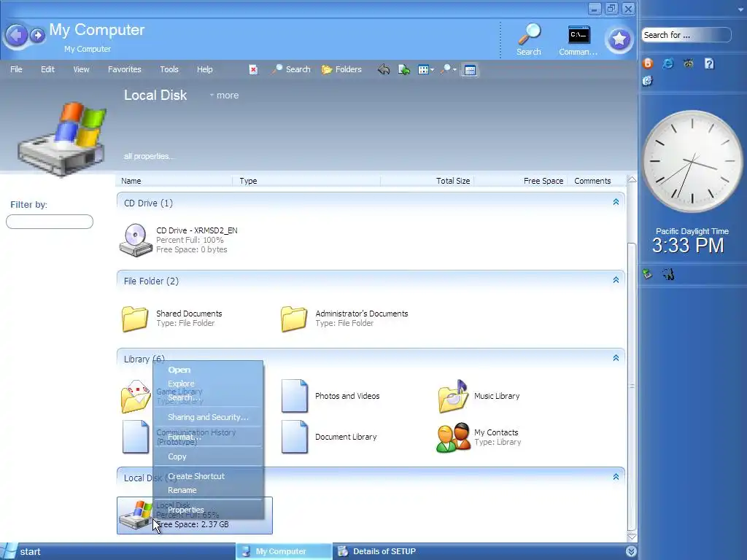Click the taskbar overflow chevron button

[x=631, y=551]
